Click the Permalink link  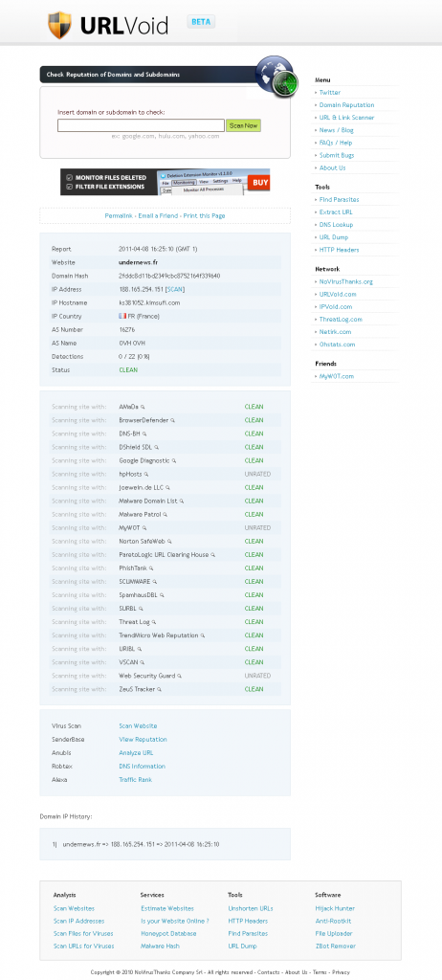click(x=119, y=215)
